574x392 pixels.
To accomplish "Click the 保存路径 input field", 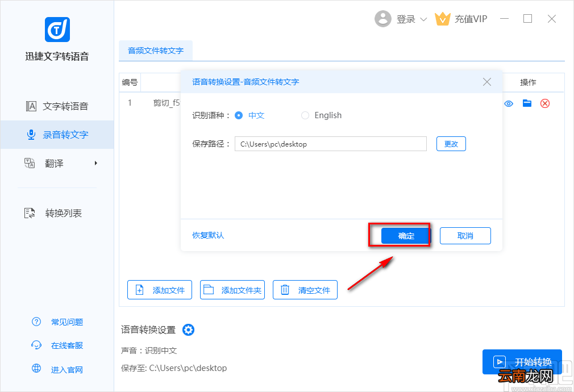I will (x=331, y=144).
